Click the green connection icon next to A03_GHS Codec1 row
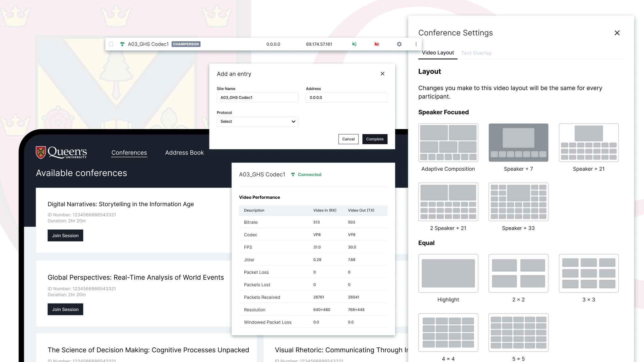The image size is (644, 362). (122, 44)
